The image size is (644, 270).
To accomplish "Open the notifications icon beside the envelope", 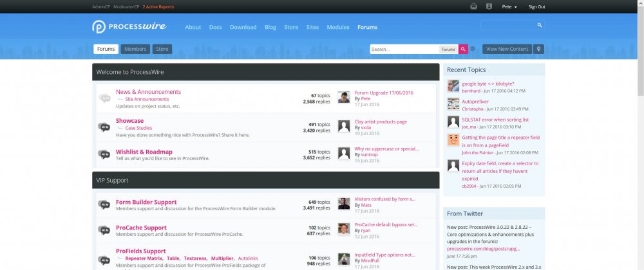I will [489, 6].
